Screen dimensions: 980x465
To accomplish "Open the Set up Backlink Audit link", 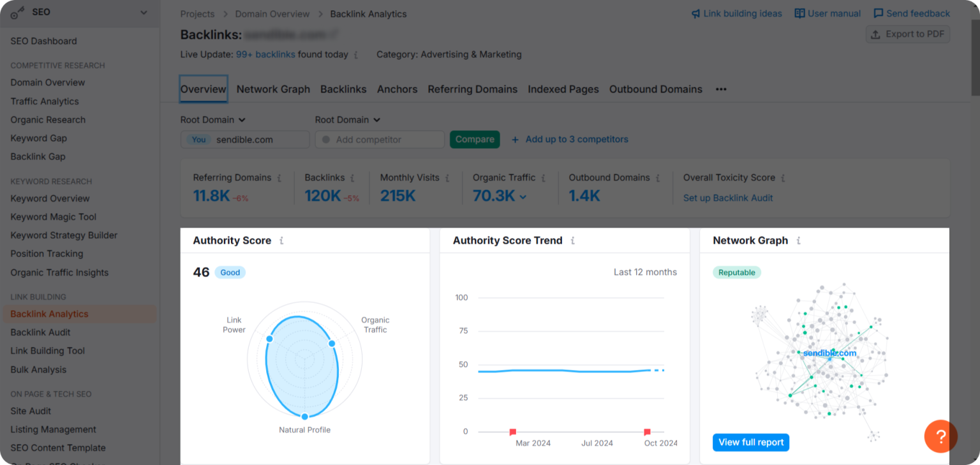I will click(x=728, y=198).
